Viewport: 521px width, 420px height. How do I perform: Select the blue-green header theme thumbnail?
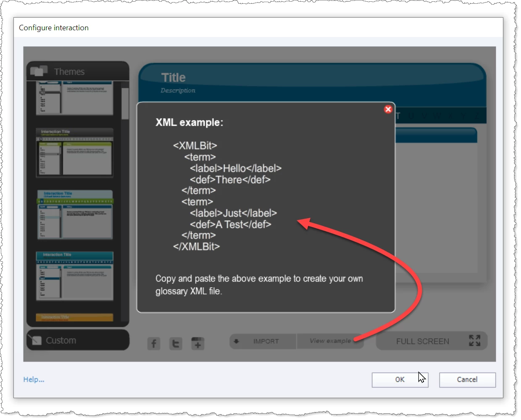[x=75, y=214]
